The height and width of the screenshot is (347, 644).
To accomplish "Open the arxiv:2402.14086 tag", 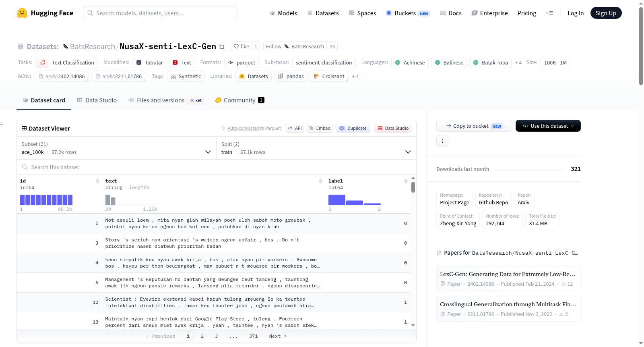I will click(x=62, y=76).
